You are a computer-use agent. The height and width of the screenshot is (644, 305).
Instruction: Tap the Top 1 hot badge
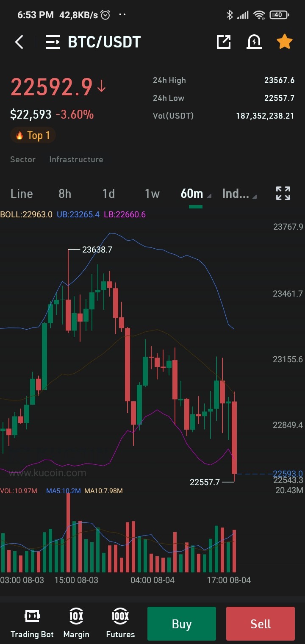[33, 136]
